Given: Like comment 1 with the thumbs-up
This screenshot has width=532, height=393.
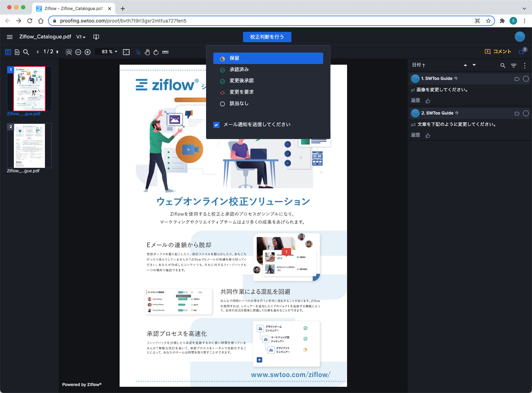Looking at the screenshot, I should click(428, 101).
